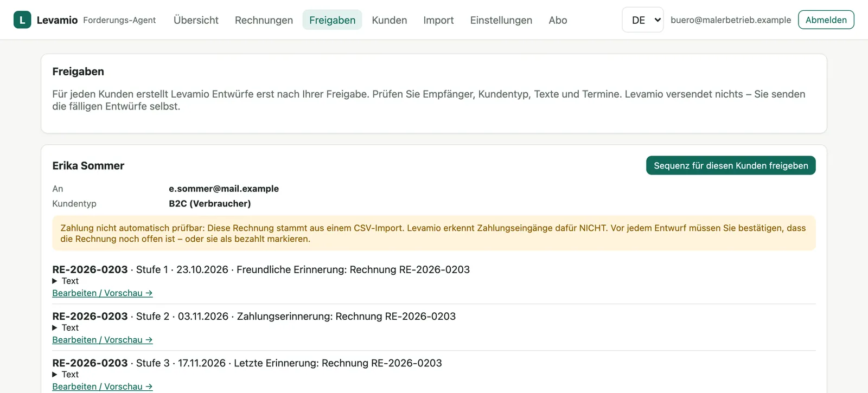Screen dimensions: 868x393
Task: Click the Erika Sommer customer heading
Action: pos(88,166)
